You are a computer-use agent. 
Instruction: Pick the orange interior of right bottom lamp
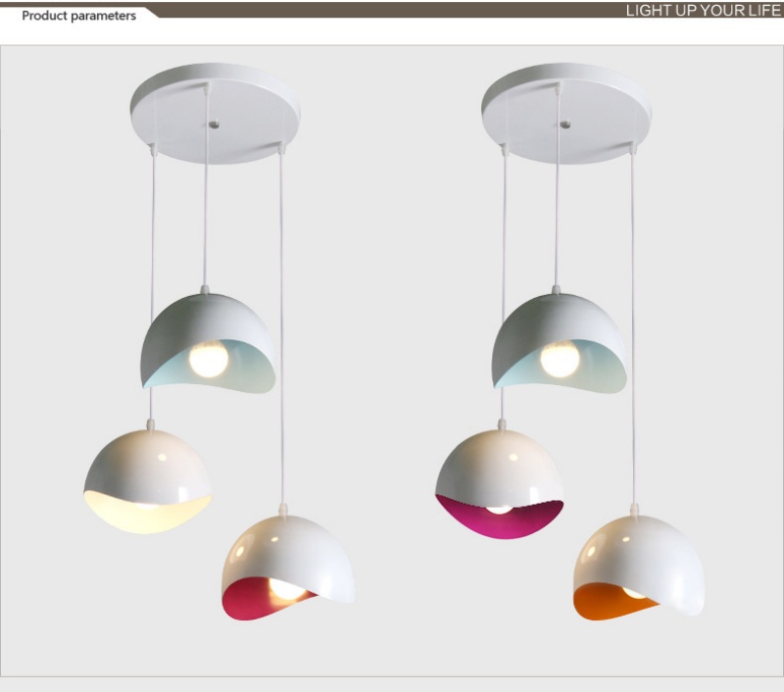click(x=600, y=602)
